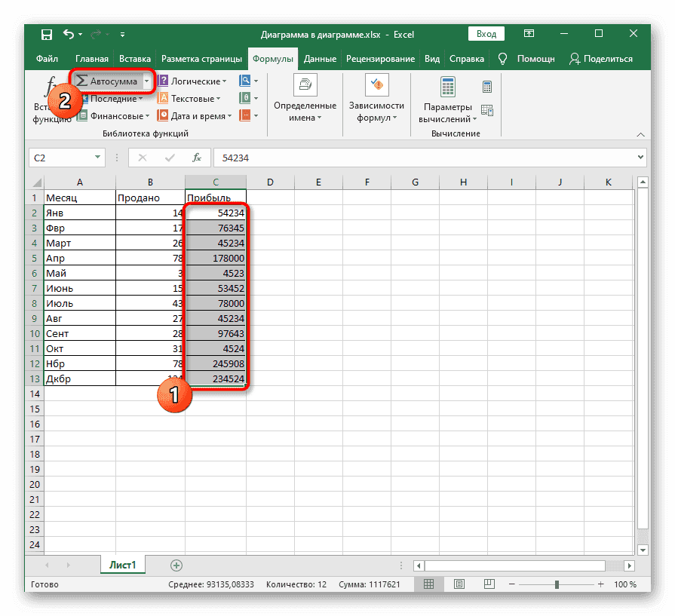Screen dimensions: 675x616
Task: Click the zoom slider handle in status bar
Action: click(557, 584)
